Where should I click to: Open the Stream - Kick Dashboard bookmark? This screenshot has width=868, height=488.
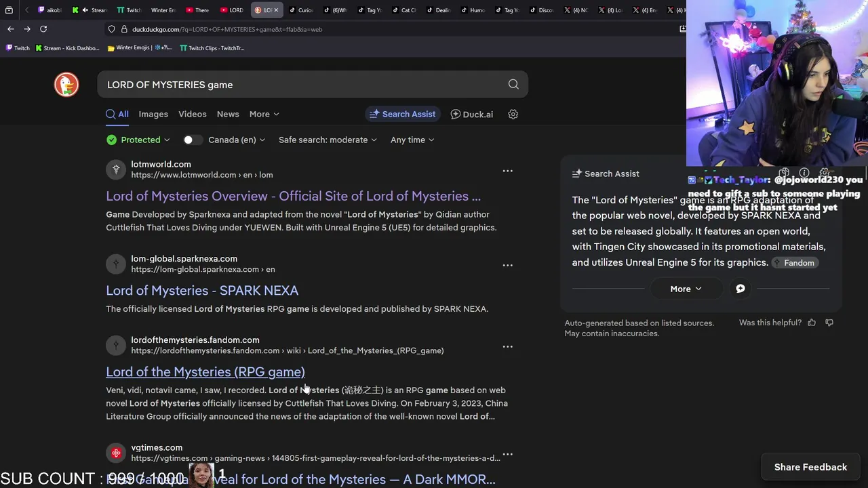67,48
